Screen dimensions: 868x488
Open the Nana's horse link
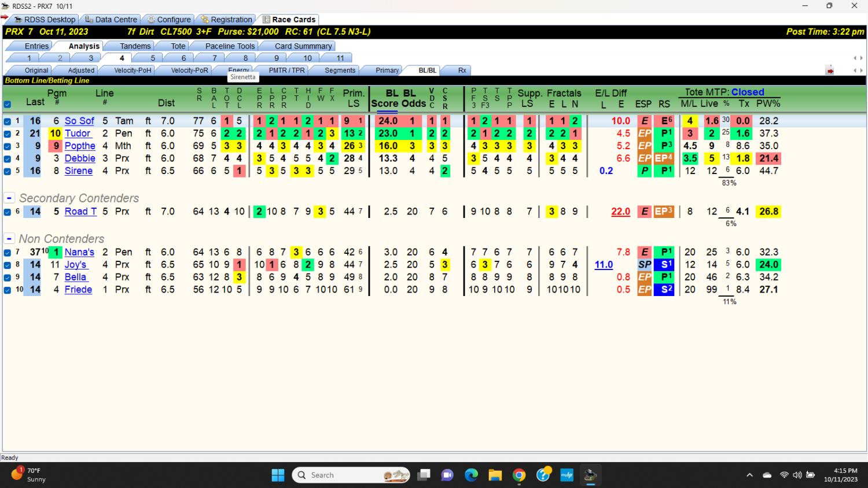[79, 252]
